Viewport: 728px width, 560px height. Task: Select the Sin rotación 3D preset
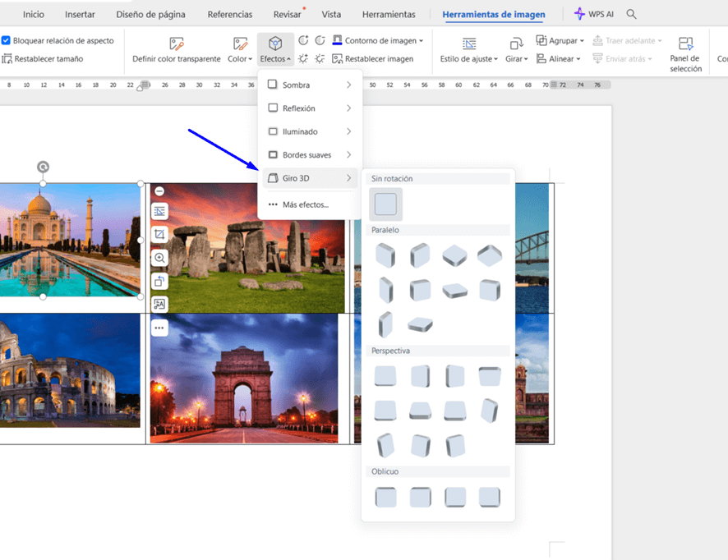385,204
